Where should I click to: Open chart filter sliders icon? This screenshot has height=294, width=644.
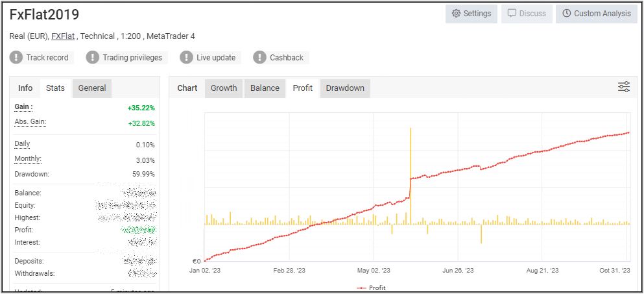(x=624, y=87)
